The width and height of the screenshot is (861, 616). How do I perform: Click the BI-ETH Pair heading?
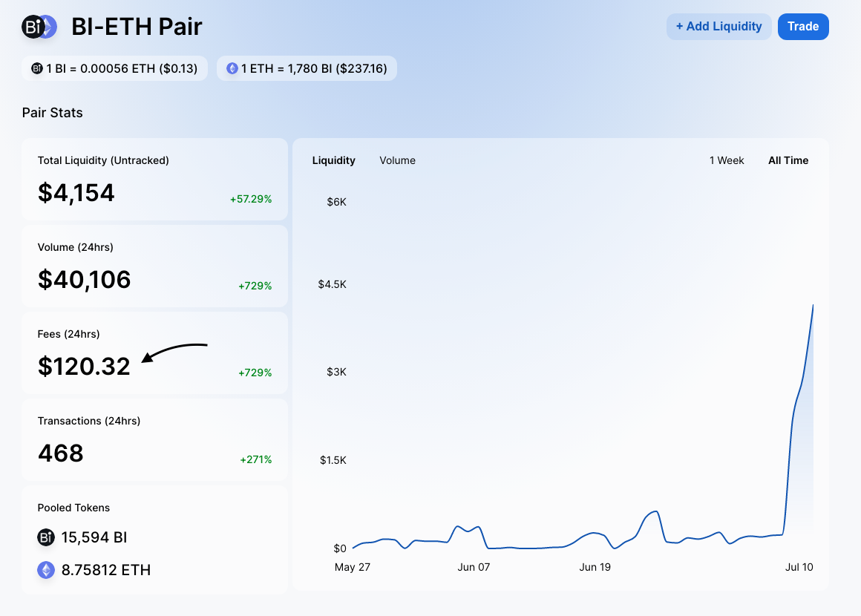[137, 27]
